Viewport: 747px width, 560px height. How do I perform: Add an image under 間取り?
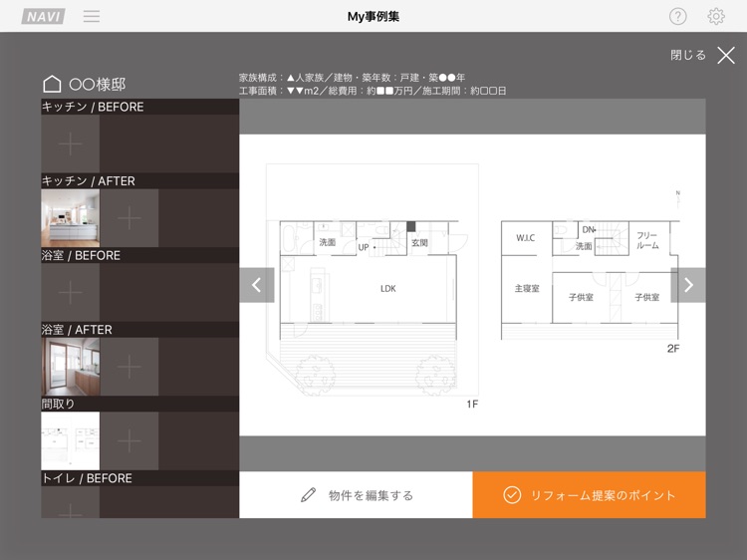point(129,440)
